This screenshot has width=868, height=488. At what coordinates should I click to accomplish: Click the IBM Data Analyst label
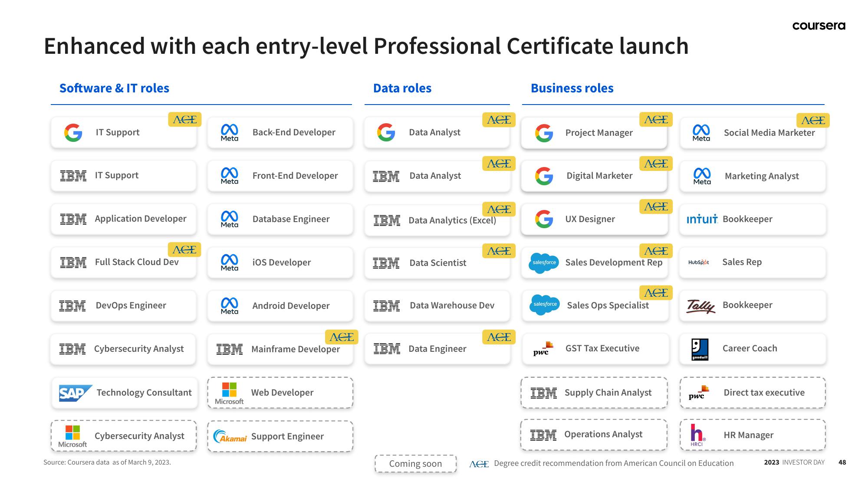435,176
